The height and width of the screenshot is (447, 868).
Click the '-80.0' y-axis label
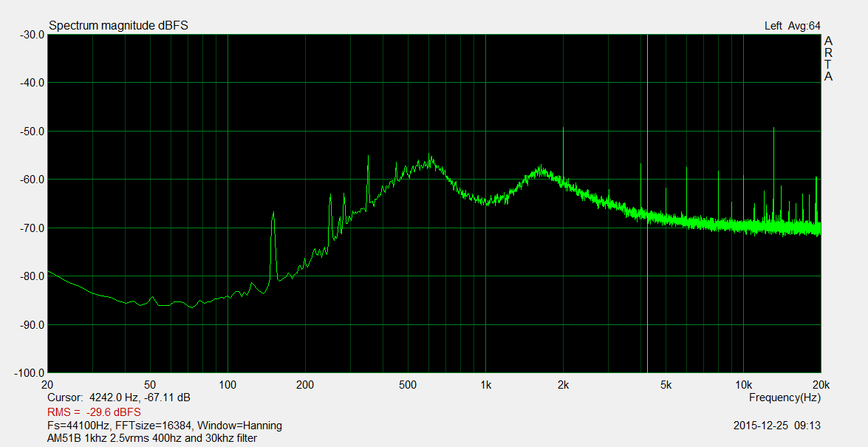31,276
